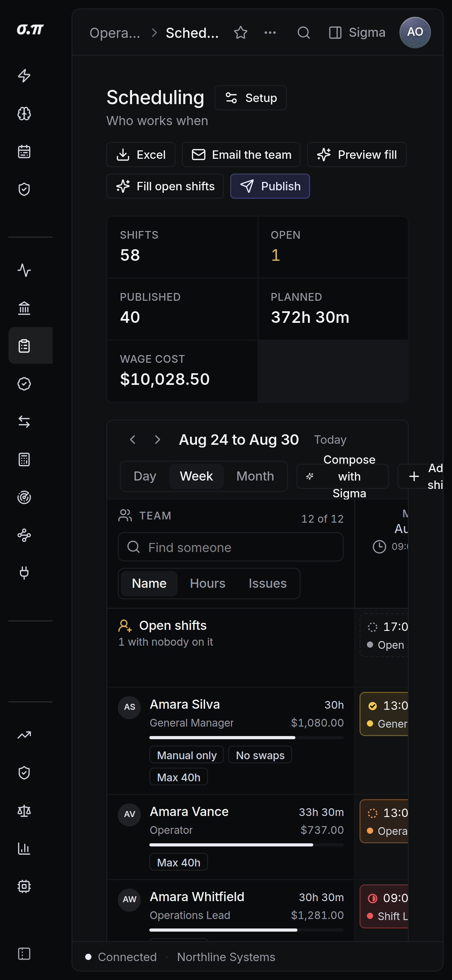Open the activity pulse sidebar icon
Image resolution: width=452 pixels, height=980 pixels.
click(x=24, y=270)
